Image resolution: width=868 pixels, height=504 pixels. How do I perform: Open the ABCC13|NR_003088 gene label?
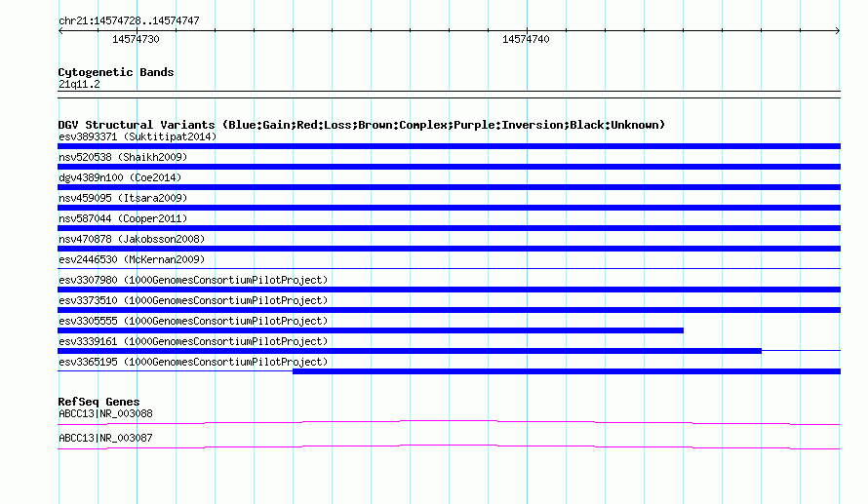(105, 413)
